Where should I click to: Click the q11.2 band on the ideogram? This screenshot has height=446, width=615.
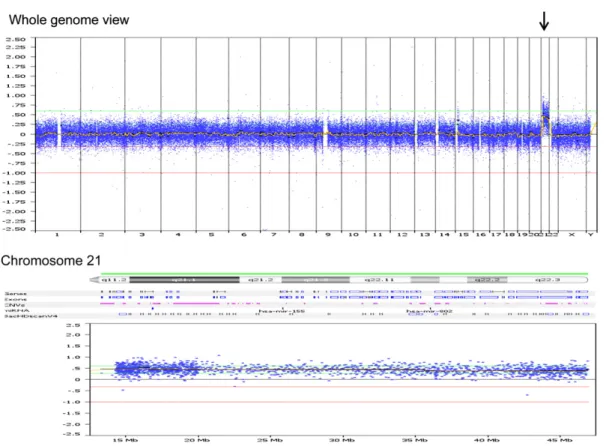click(114, 280)
